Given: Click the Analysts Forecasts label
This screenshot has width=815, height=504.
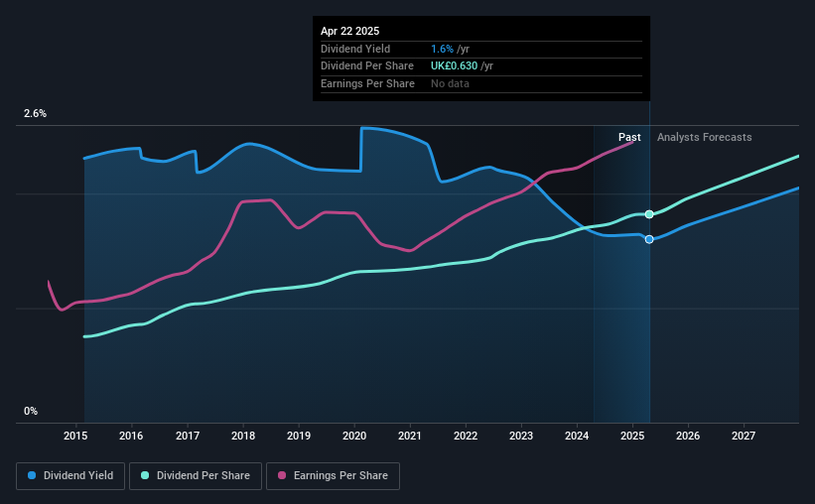Looking at the screenshot, I should [x=704, y=137].
